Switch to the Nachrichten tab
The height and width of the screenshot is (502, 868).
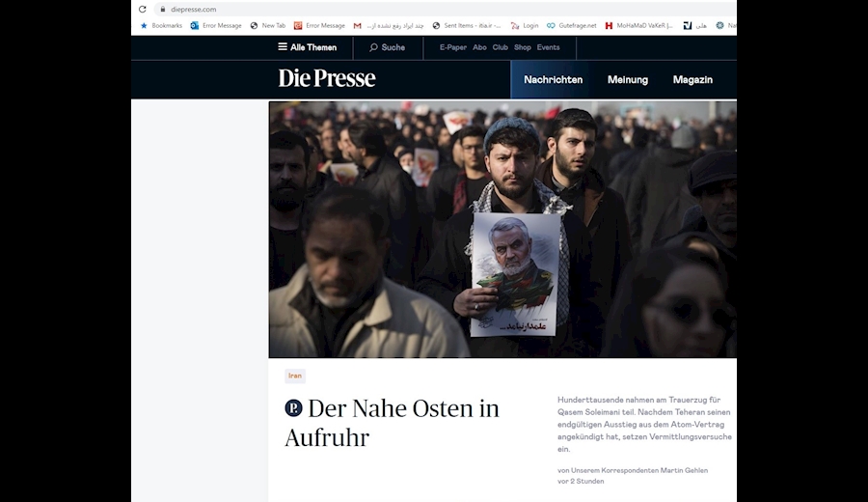point(553,80)
